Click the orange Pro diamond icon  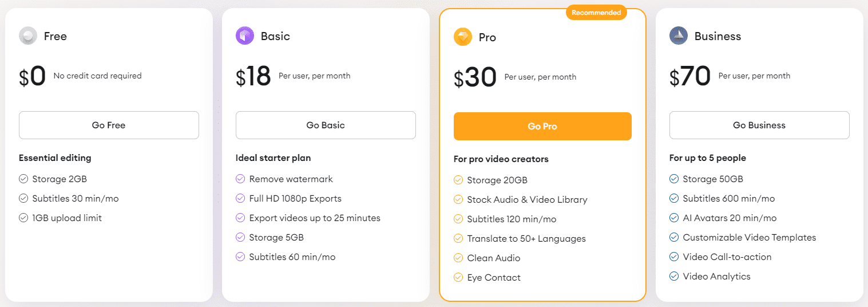[x=463, y=37]
